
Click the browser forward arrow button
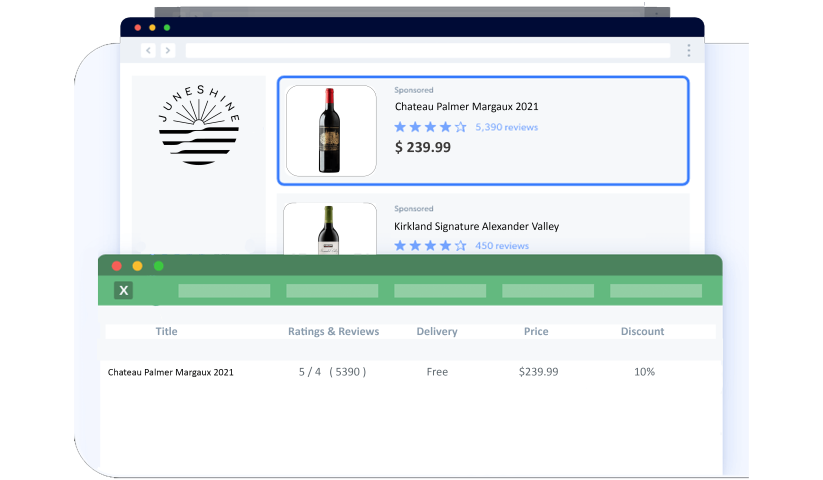click(x=168, y=50)
